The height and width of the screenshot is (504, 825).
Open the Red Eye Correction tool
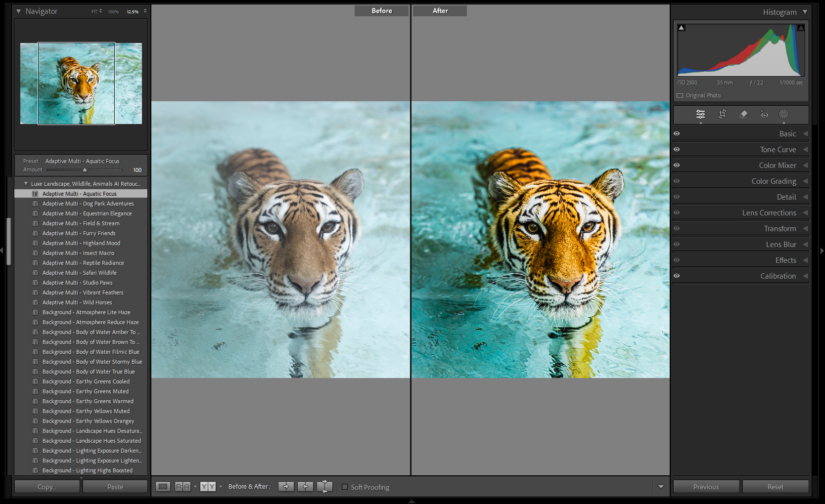(764, 114)
